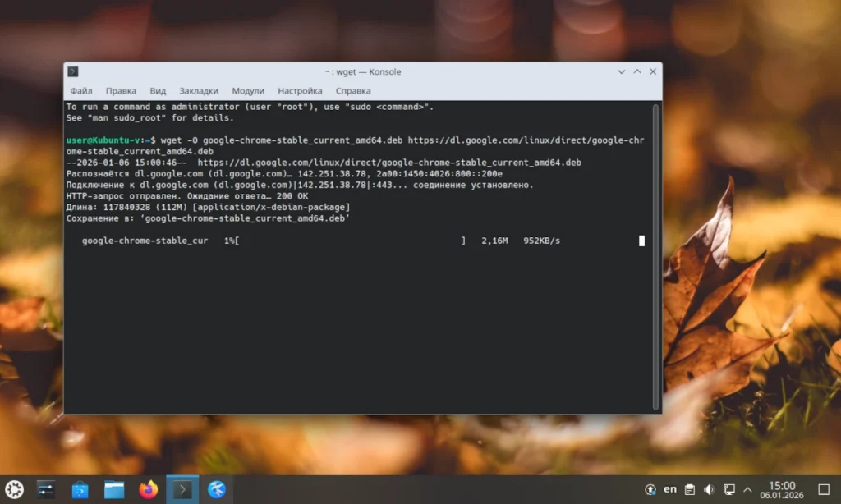
Task: Open the Модули menu
Action: point(248,90)
